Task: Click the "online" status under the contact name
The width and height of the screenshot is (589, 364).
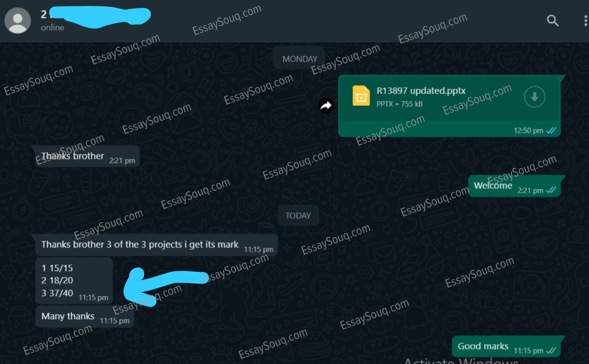Action: point(52,27)
